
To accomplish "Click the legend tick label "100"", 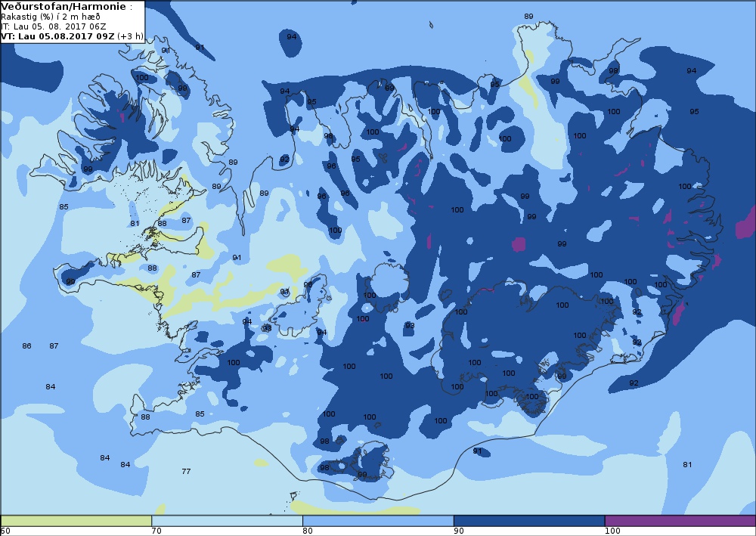I will pyautogui.click(x=612, y=531).
